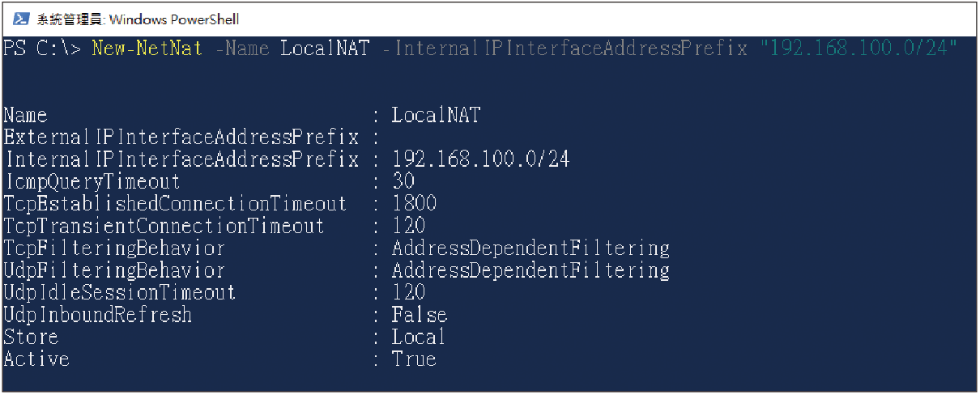The image size is (980, 395).
Task: Click the ExternalIPInterfaceAddressPrefix output label
Action: tap(181, 137)
